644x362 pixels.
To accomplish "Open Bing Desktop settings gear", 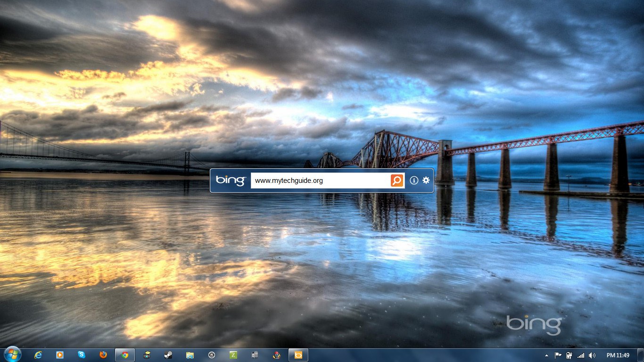I will pyautogui.click(x=426, y=181).
